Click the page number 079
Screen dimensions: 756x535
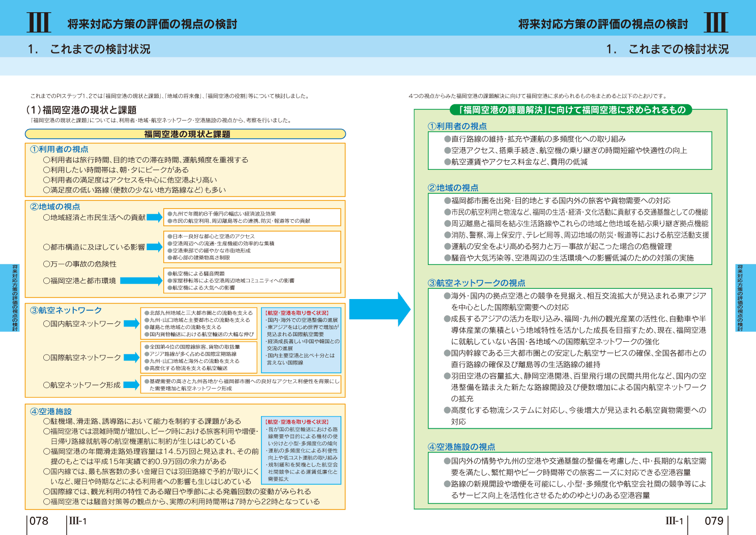pyautogui.click(x=714, y=521)
